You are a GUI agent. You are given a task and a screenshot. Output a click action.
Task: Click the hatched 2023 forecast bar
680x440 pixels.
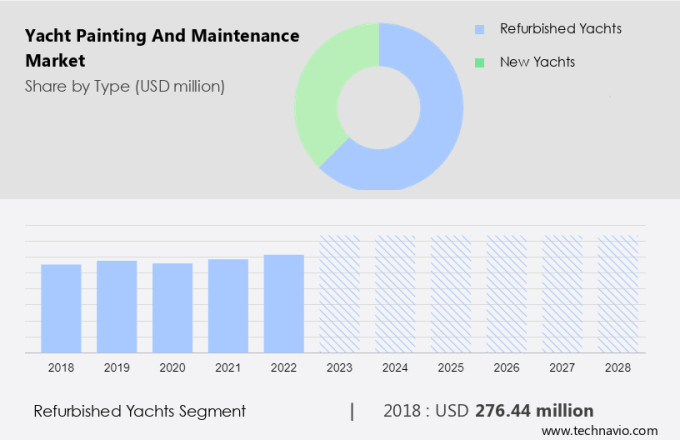[x=339, y=294]
